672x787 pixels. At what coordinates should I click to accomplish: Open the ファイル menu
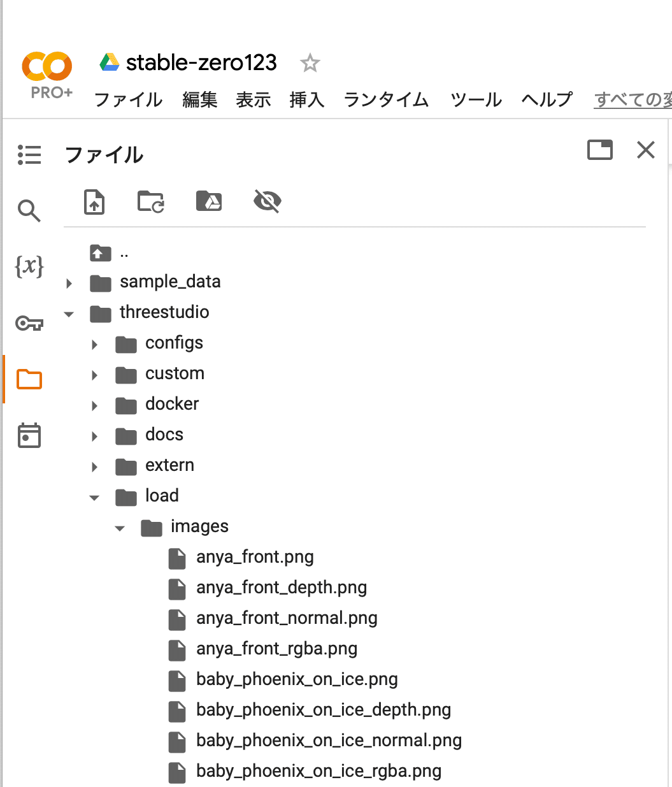[127, 100]
